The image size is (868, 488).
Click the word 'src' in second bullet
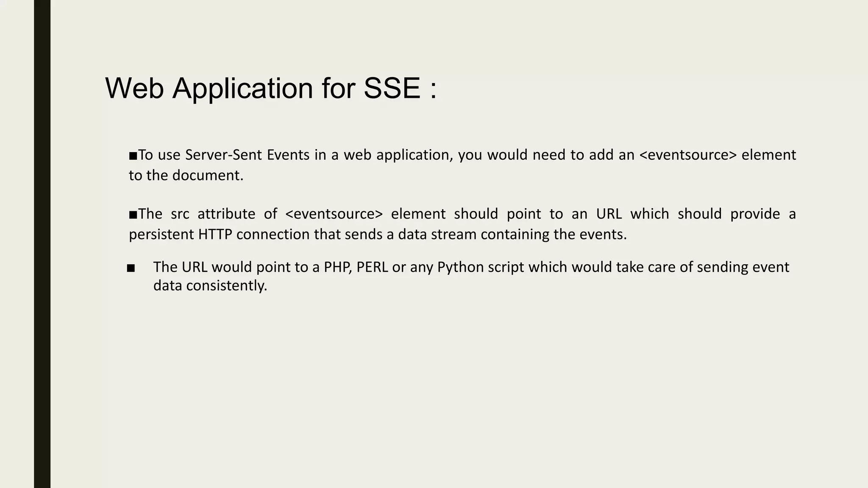180,214
